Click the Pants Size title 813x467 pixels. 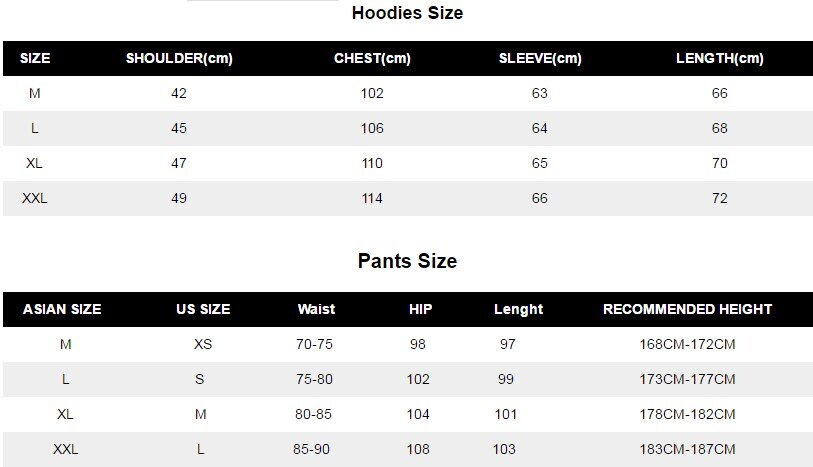point(407,261)
